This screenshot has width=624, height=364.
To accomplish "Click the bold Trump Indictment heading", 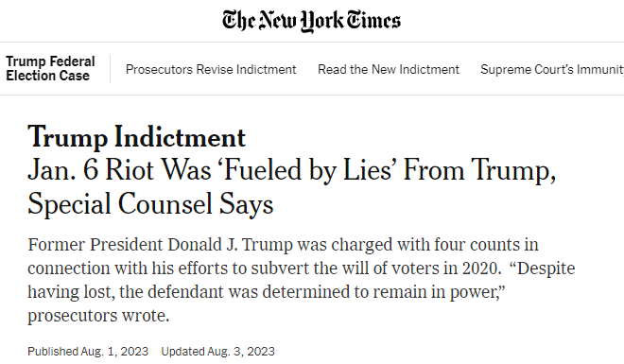I will 136,137.
